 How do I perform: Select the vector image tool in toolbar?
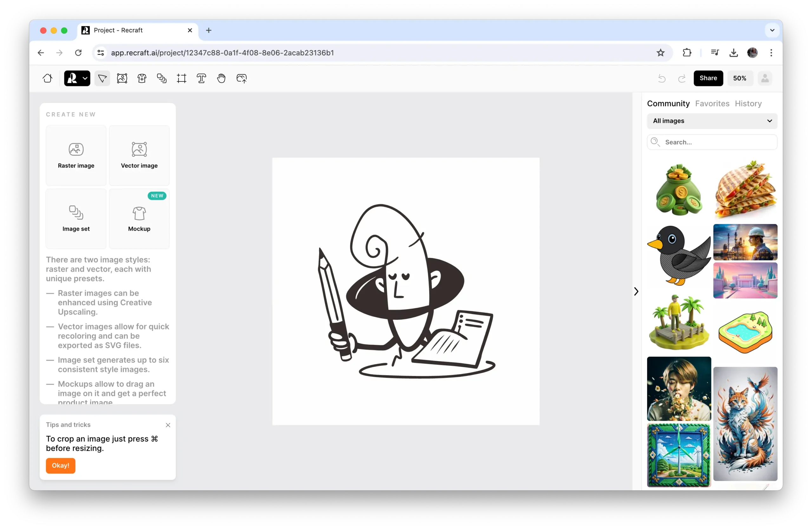[x=122, y=78]
